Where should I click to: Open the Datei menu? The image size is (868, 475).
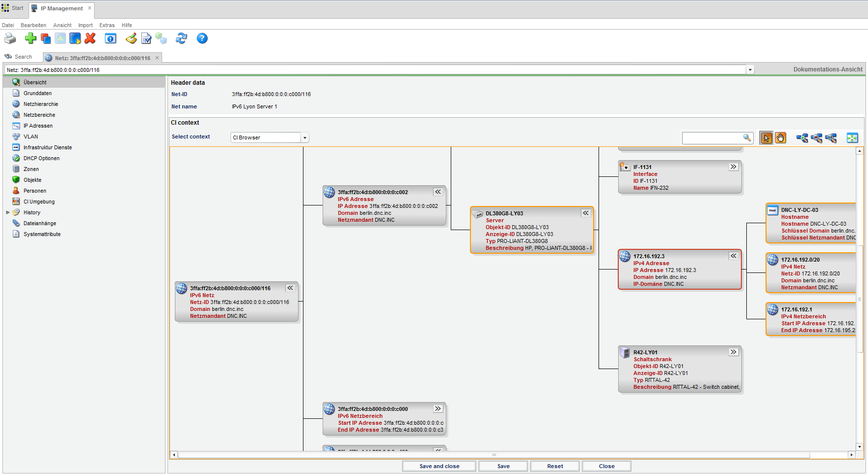tap(8, 25)
